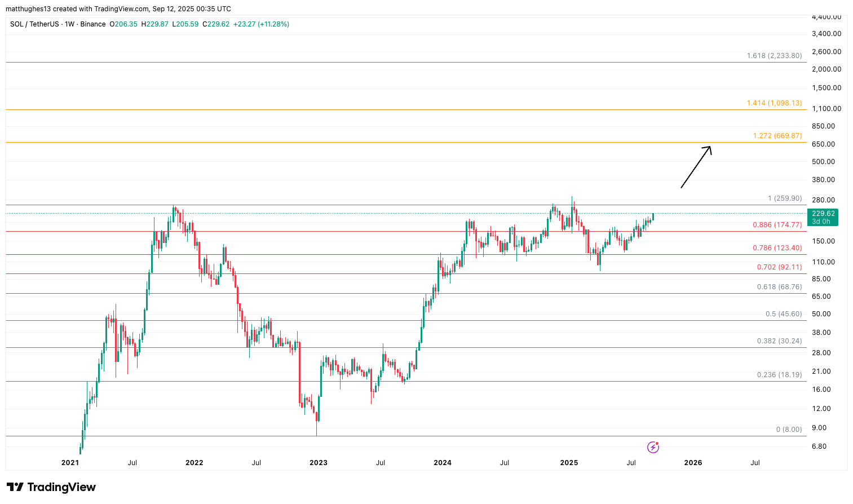
Task: Click the purple lightning bolt event icon
Action: [x=653, y=448]
